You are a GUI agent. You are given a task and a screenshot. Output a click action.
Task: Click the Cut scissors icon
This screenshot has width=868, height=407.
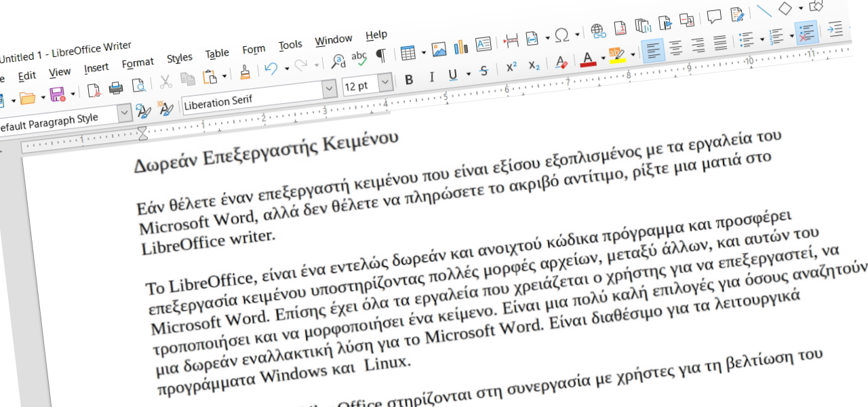(165, 82)
